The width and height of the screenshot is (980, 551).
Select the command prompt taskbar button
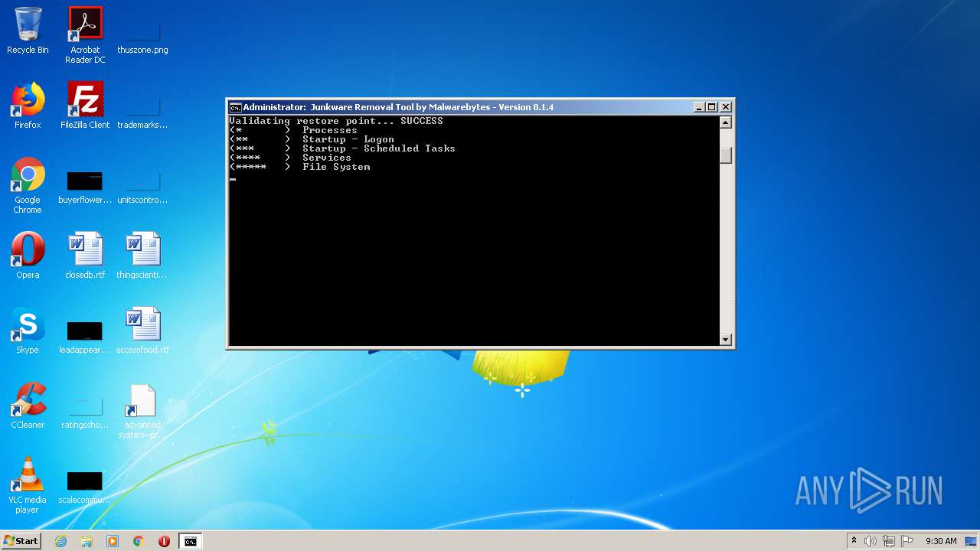point(190,541)
